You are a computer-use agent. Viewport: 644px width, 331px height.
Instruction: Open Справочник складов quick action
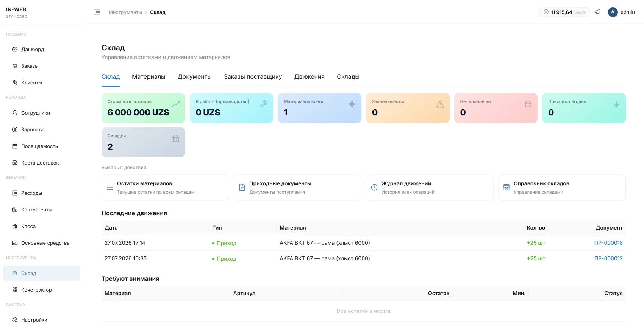pos(562,188)
